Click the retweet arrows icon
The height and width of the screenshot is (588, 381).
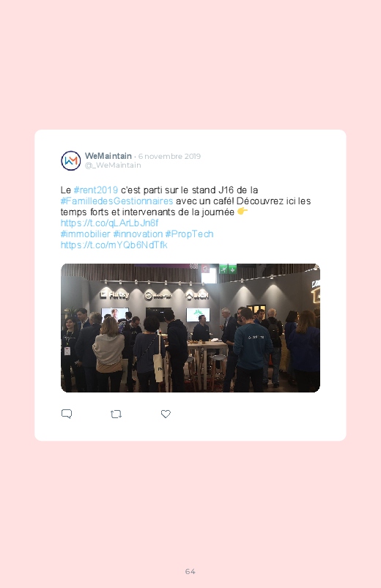[x=116, y=414]
